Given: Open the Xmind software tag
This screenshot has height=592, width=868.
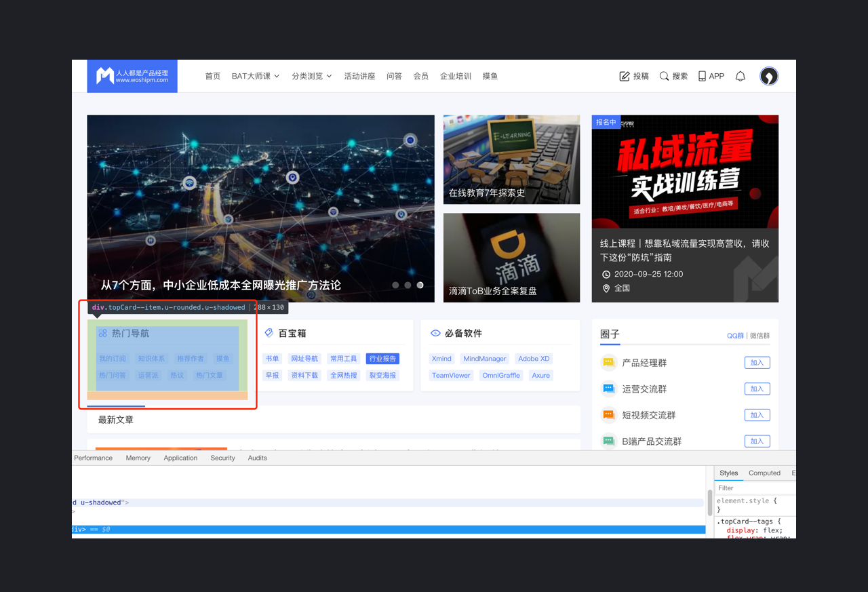Looking at the screenshot, I should (441, 359).
